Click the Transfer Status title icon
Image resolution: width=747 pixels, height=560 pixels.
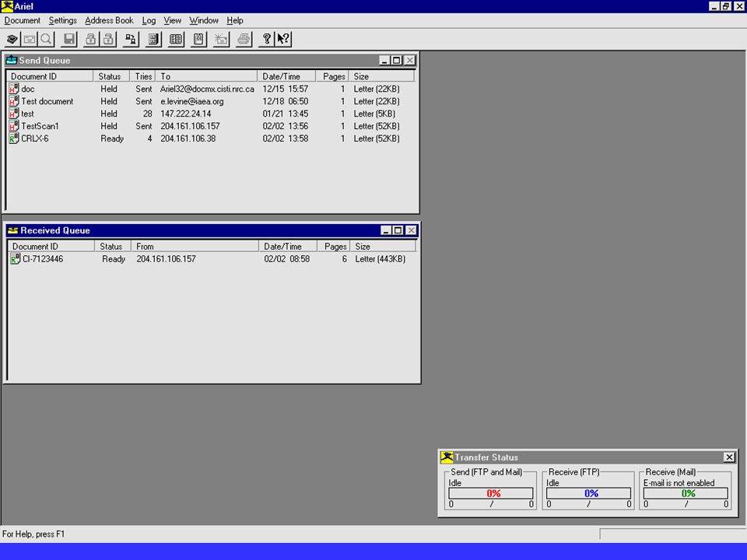point(447,457)
